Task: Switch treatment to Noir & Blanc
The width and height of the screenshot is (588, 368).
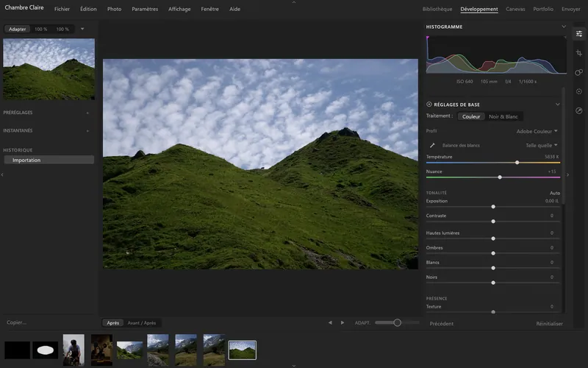Action: [503, 116]
